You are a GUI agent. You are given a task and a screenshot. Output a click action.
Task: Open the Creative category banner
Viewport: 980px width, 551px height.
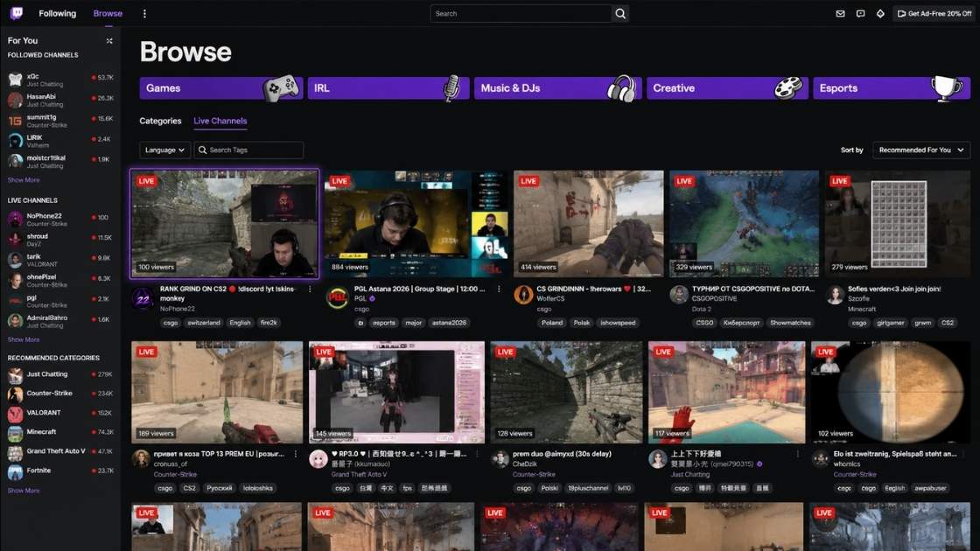coord(727,88)
